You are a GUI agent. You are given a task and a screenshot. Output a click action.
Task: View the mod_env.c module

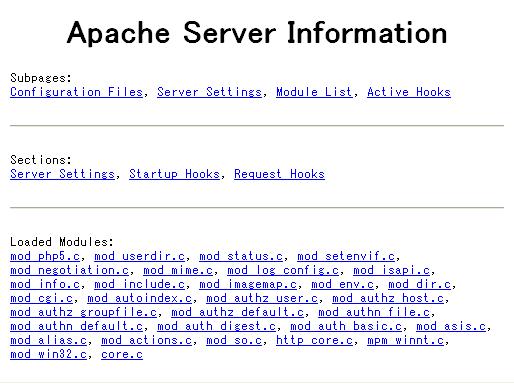342,284
